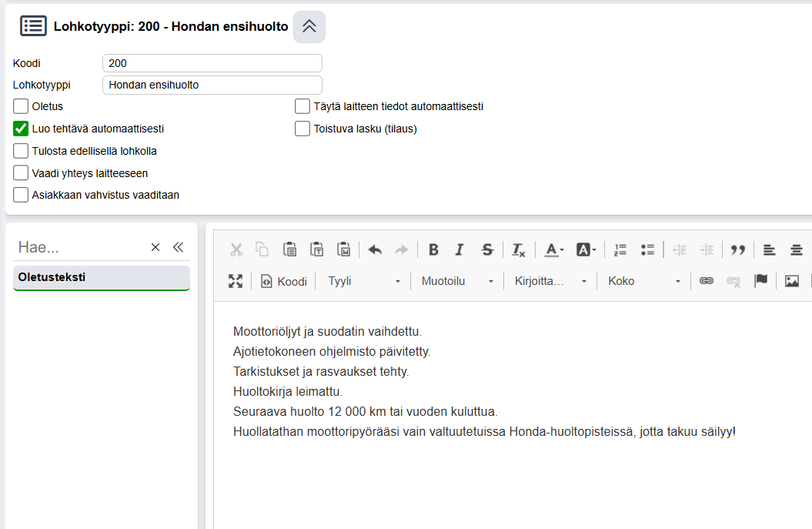The height and width of the screenshot is (529, 812).
Task: Enable Toistuva lasku (tilaus) checkbox
Action: tap(302, 129)
